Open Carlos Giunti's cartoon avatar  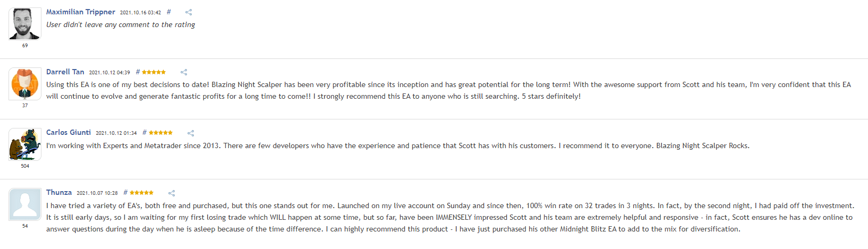coord(25,144)
